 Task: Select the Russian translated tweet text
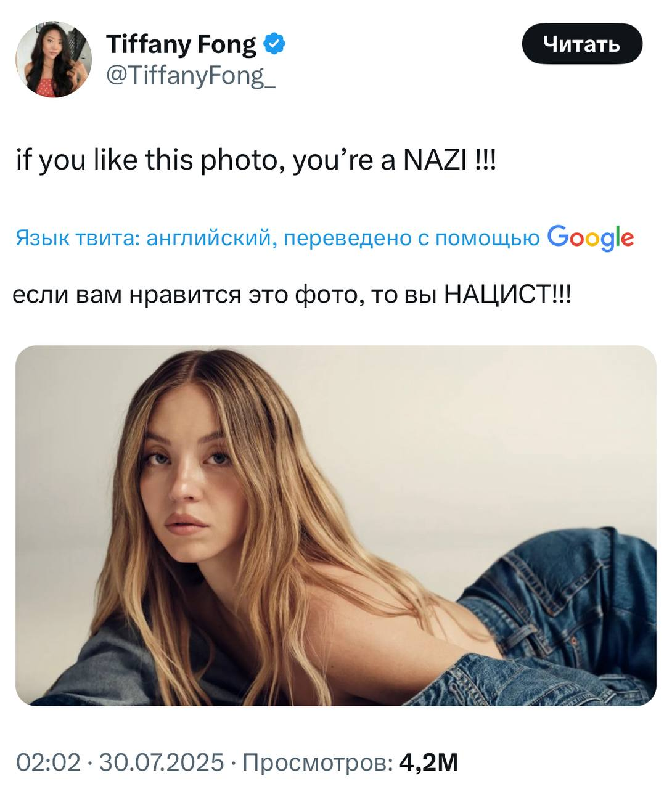(x=292, y=295)
